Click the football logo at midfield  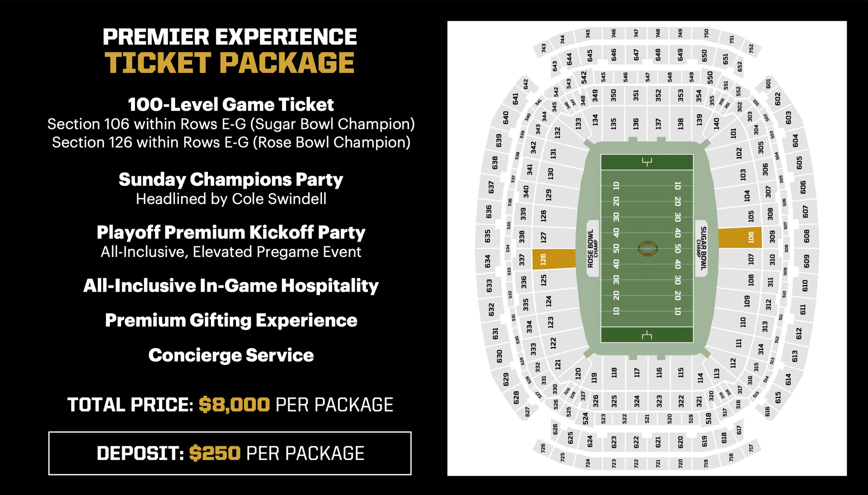pos(647,248)
